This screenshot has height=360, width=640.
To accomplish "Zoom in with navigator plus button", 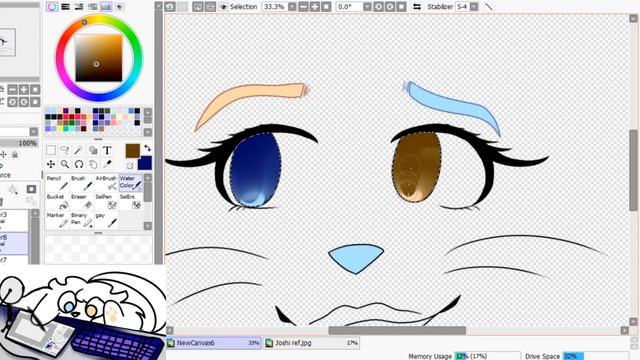I will point(24,89).
